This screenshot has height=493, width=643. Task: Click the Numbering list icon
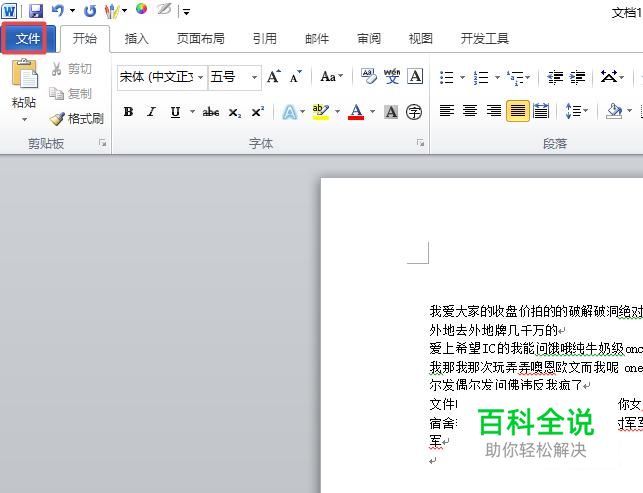click(x=481, y=77)
